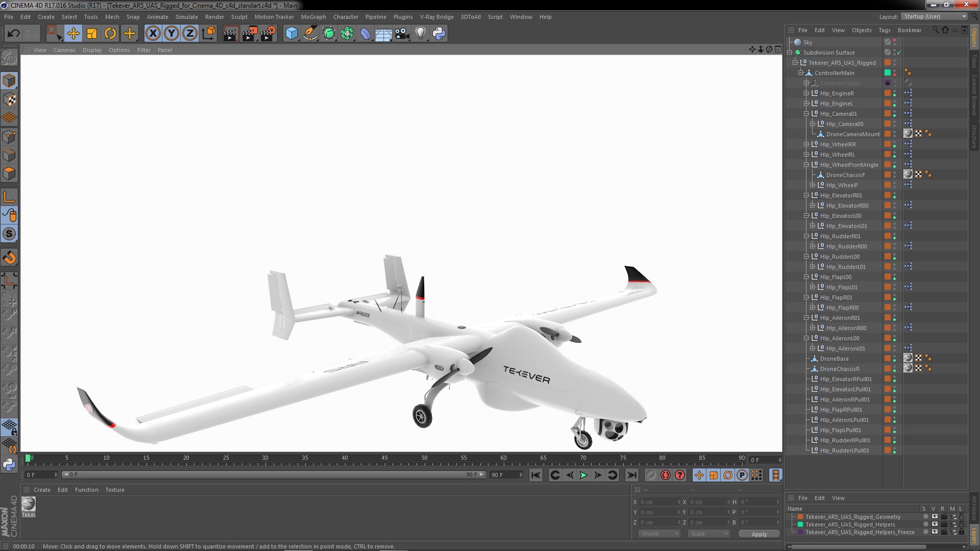
Task: Activate the Scale tool in top toolbar
Action: pyautogui.click(x=92, y=34)
